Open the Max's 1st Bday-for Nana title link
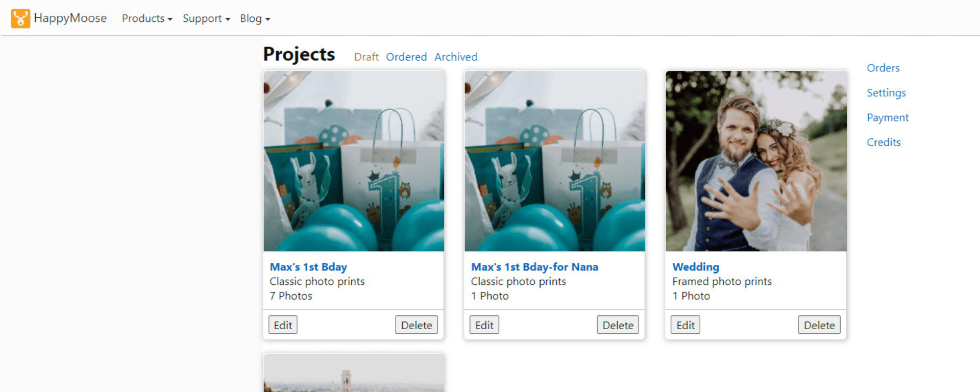980x392 pixels. pyautogui.click(x=534, y=267)
